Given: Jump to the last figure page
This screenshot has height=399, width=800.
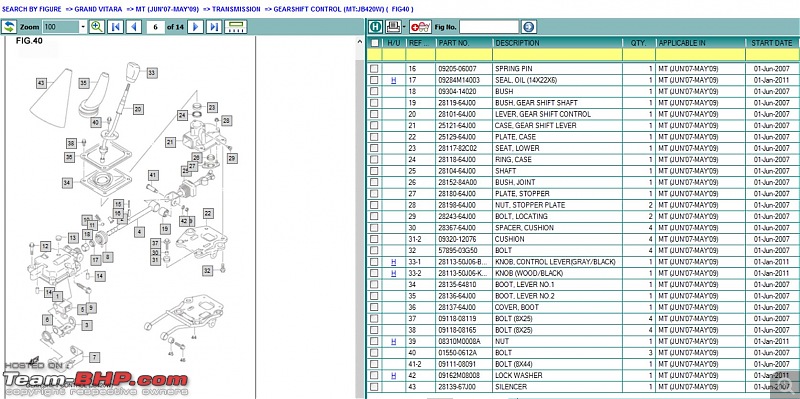Looking at the screenshot, I should pyautogui.click(x=214, y=27).
